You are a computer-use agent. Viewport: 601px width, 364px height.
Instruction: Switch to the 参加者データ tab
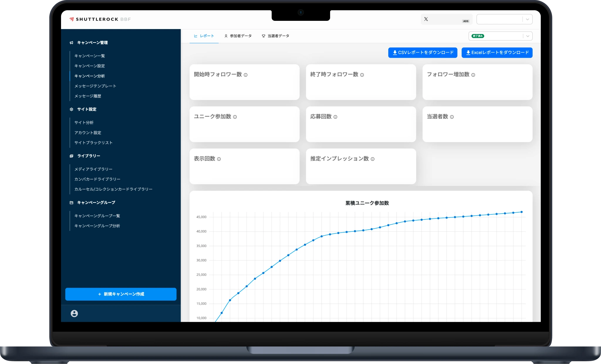(x=238, y=36)
